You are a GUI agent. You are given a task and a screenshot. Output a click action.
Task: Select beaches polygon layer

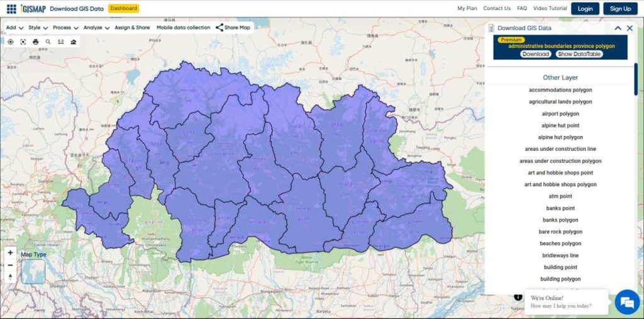(x=560, y=243)
